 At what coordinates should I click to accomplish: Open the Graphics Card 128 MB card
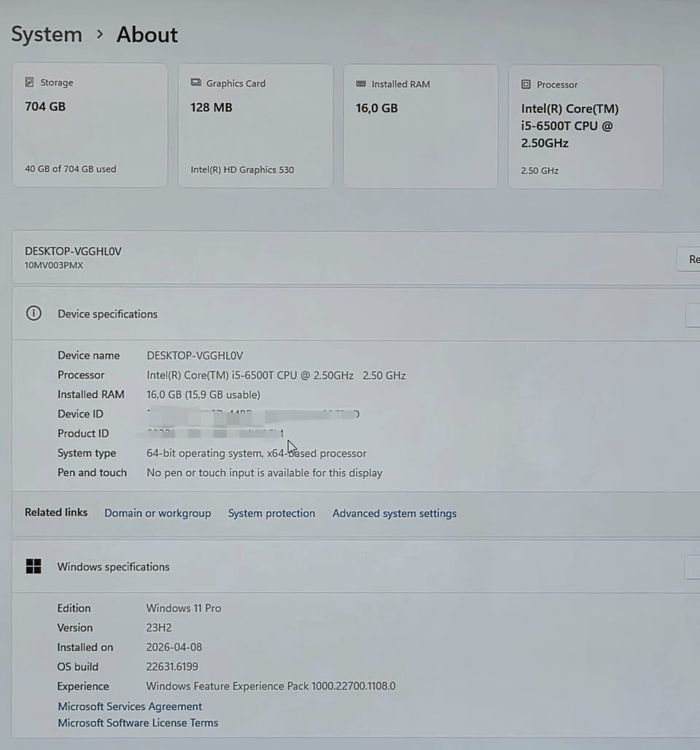255,125
